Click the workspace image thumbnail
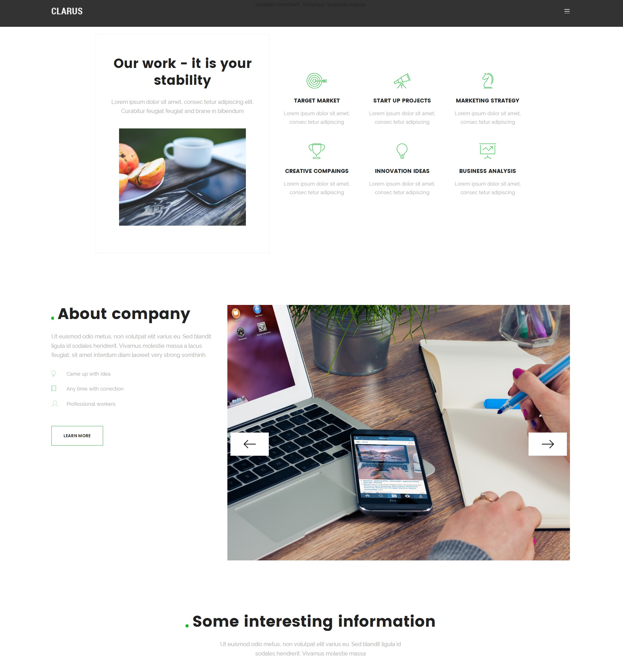The height and width of the screenshot is (672, 623). (182, 177)
